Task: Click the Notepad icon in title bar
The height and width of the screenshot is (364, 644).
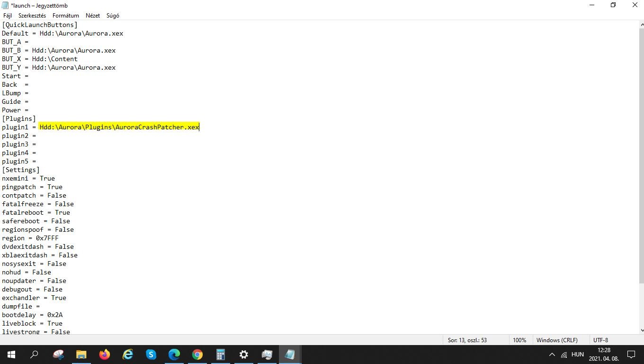Action: click(5, 5)
